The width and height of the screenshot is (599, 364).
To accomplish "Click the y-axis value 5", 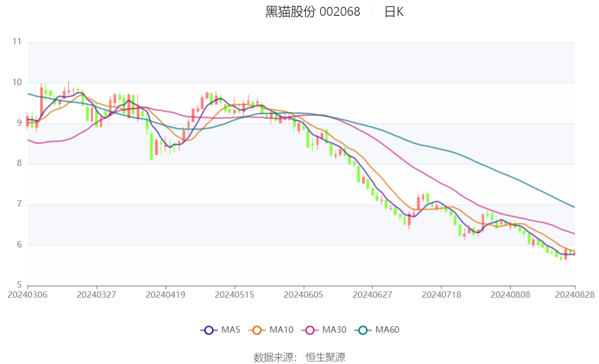I will tap(19, 285).
